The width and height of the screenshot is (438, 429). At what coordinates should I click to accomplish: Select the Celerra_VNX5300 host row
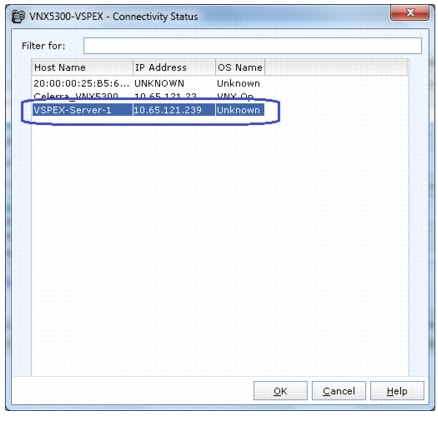tap(76, 96)
